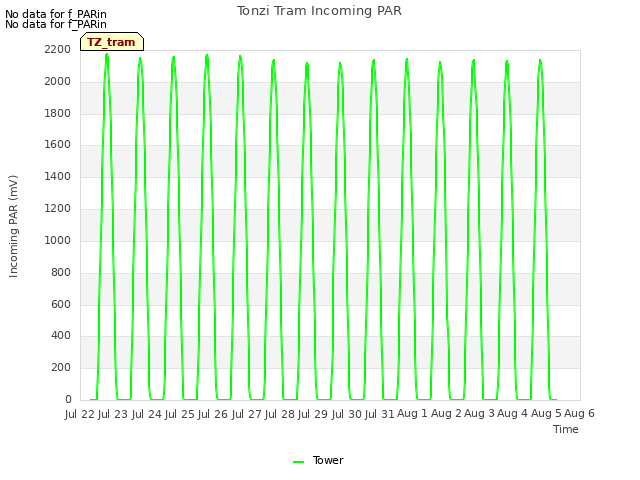Click the Jul 22 x-axis date label
640x480 pixels.
(80, 414)
